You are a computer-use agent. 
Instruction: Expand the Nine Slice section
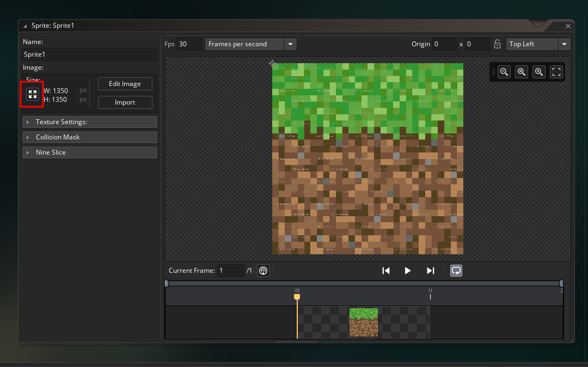click(x=90, y=152)
